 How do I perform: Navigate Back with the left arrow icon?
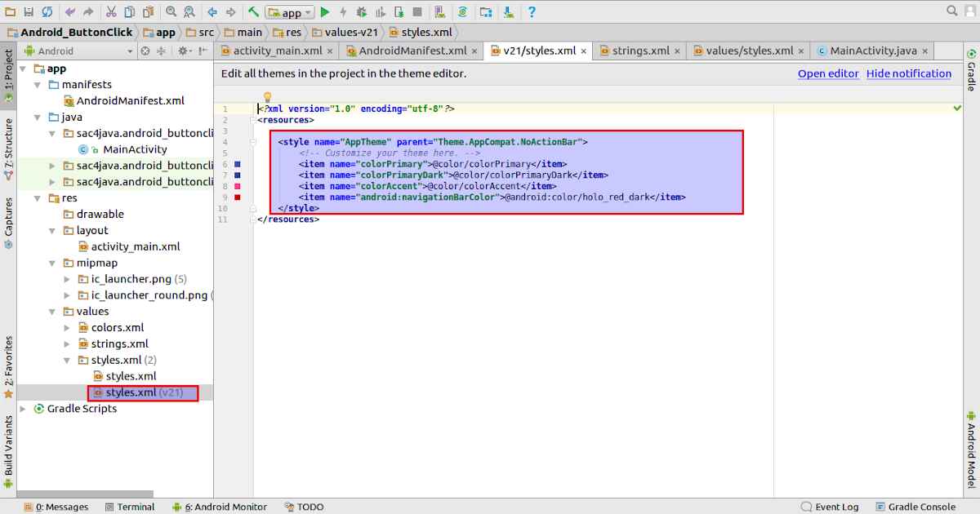[212, 11]
